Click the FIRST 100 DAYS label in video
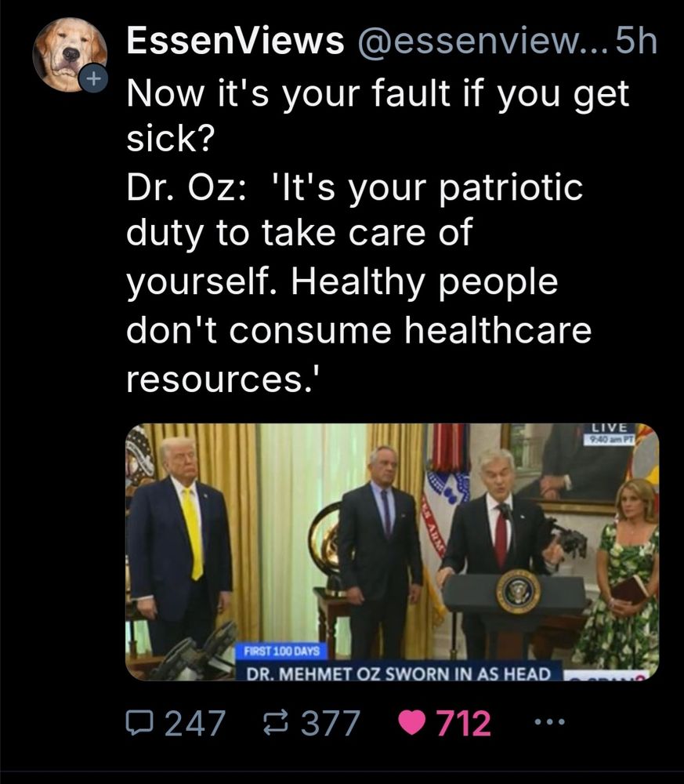The image size is (684, 784). [281, 652]
